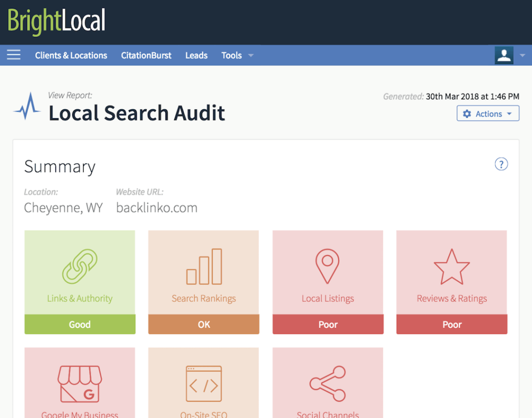This screenshot has width=532, height=418.
Task: Open the Search Rankings label
Action: pos(204,298)
